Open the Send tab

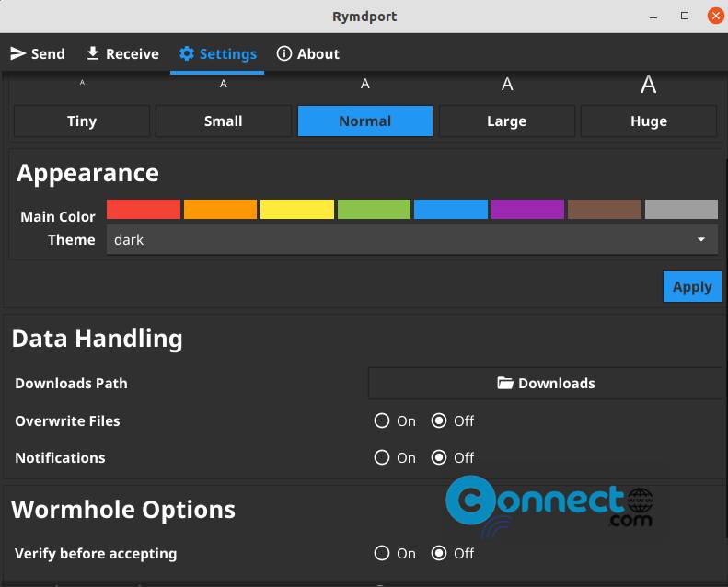(38, 54)
